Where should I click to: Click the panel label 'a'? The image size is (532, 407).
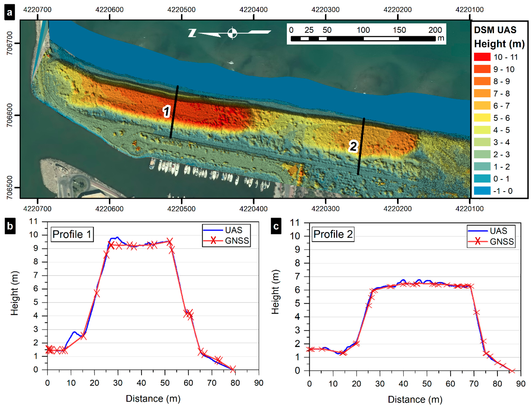[10, 12]
